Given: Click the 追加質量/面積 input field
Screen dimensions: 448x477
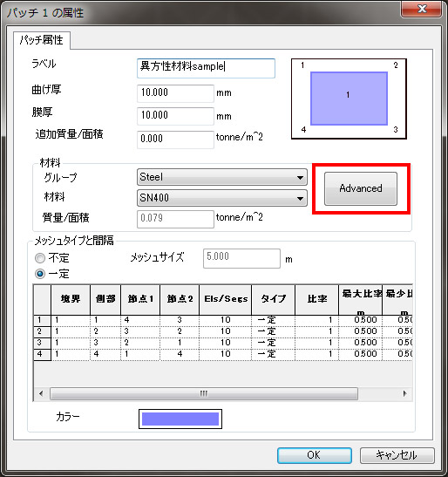Looking at the screenshot, I should (175, 140).
